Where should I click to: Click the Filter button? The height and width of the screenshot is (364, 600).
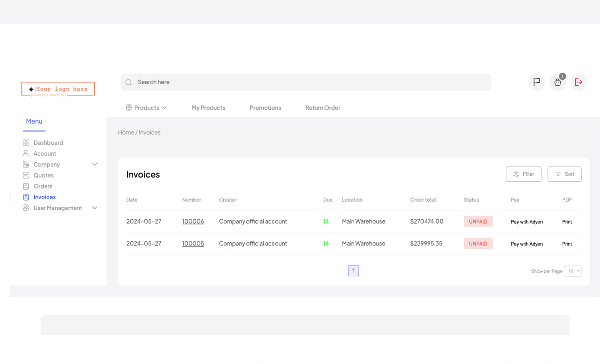coord(524,174)
